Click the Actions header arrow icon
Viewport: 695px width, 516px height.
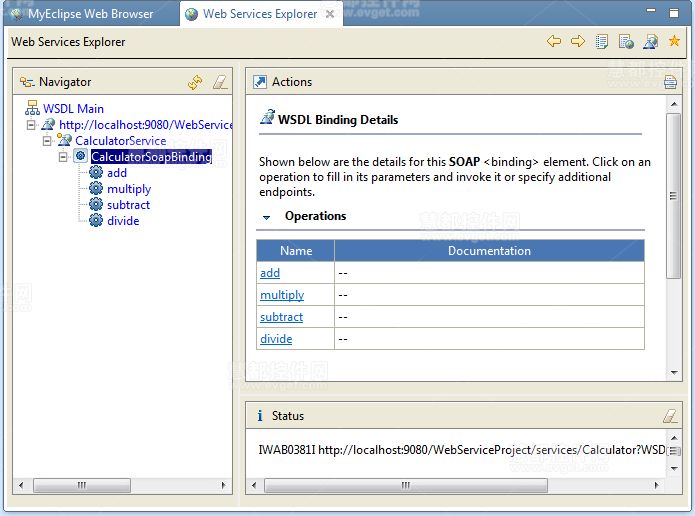[x=260, y=82]
